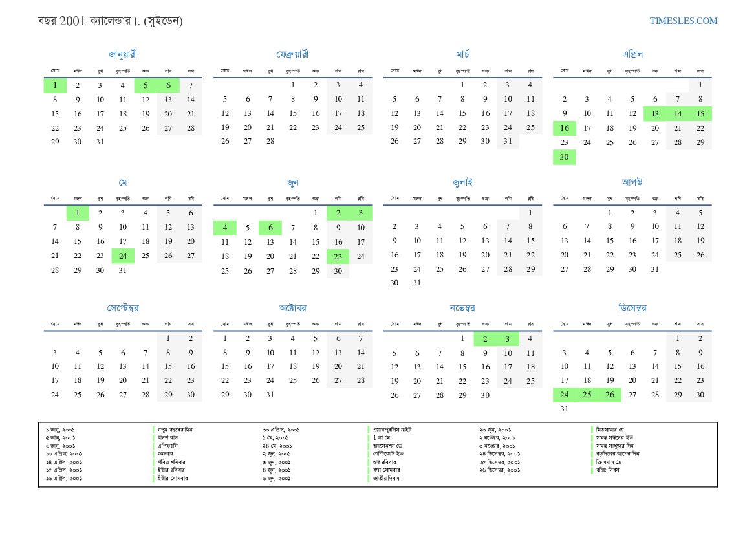
Task: Click highlighted April 14 date
Action: click(x=677, y=114)
